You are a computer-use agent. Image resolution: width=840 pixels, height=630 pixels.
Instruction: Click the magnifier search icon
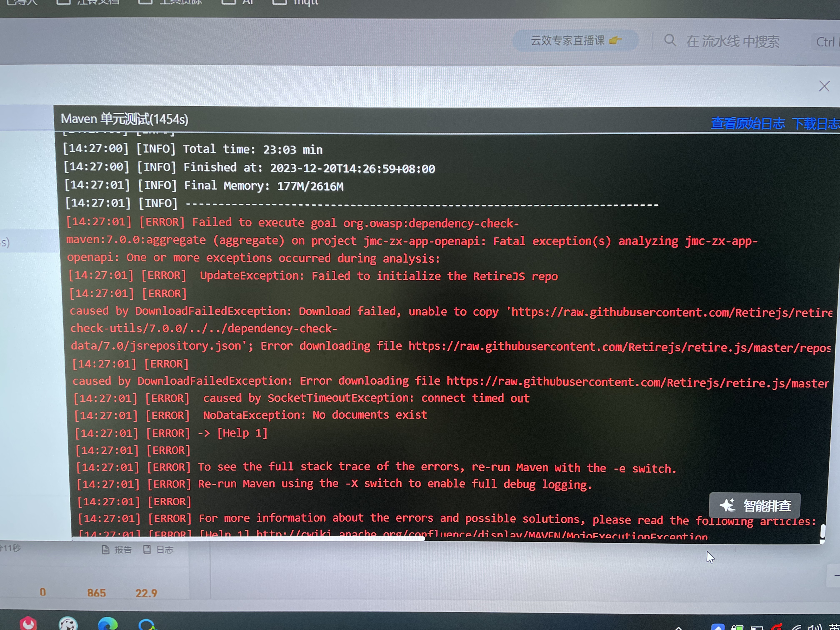point(670,40)
